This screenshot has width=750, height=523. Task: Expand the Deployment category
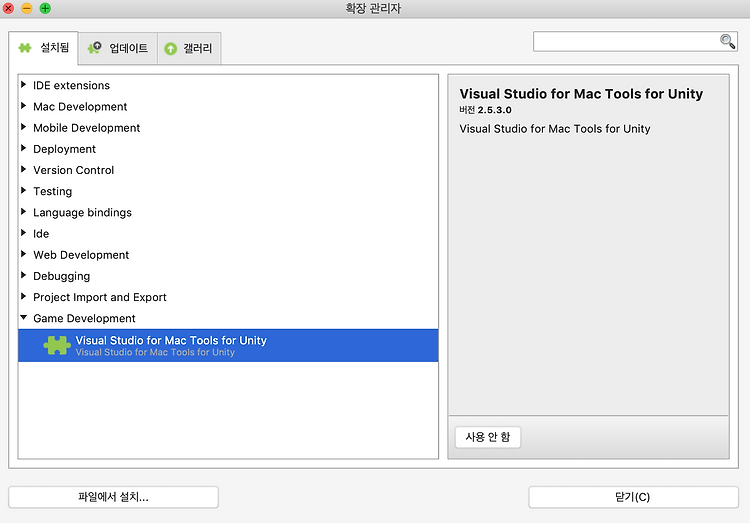[x=23, y=148]
